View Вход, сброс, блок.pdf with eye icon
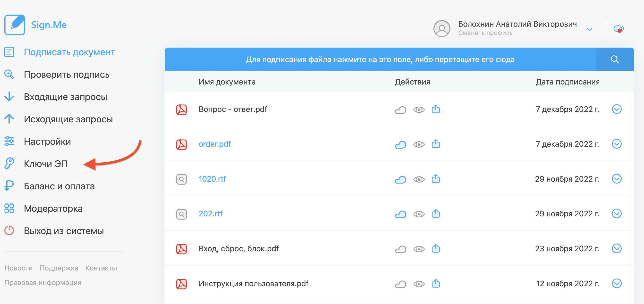 419,249
